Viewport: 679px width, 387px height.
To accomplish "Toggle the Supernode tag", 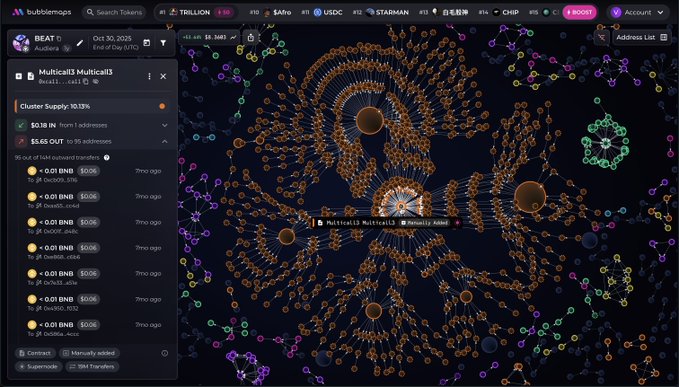I will 38,367.
